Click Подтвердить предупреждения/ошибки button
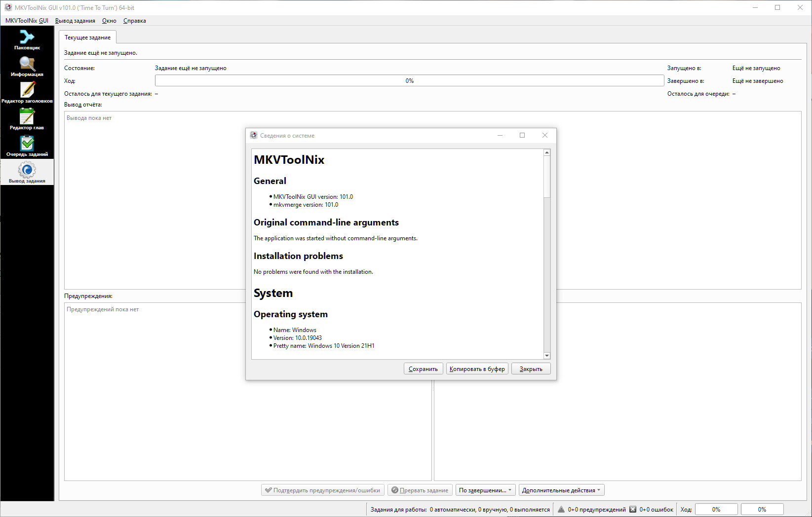 pos(323,490)
